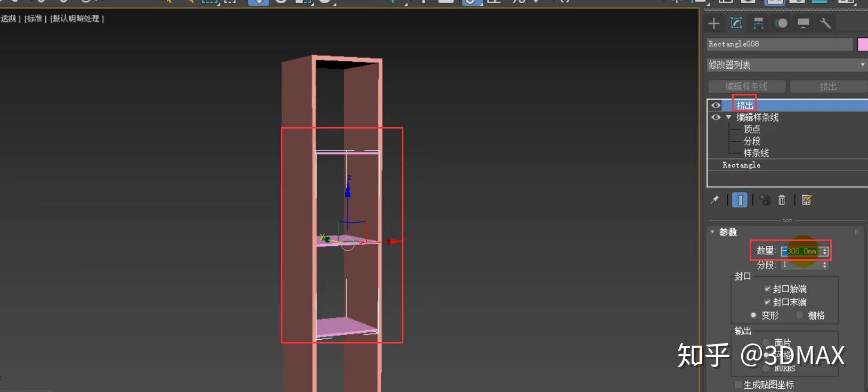Open the Utilities wrench tab
The width and height of the screenshot is (868, 392).
pyautogui.click(x=825, y=23)
